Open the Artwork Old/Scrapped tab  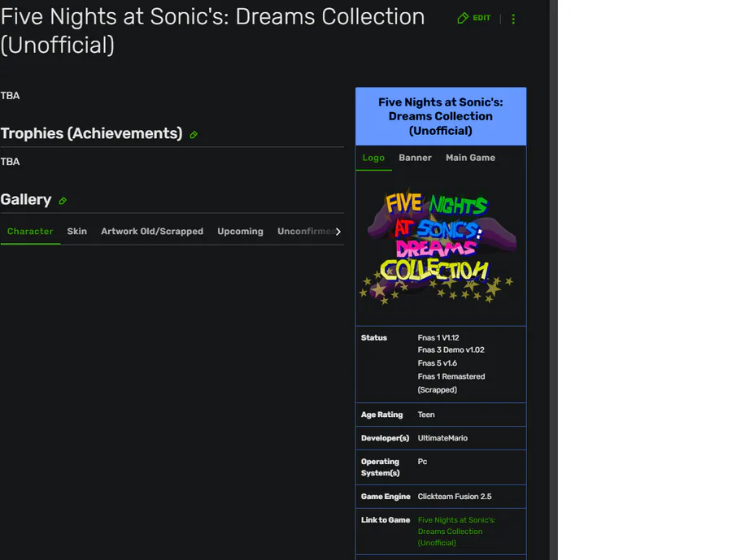152,232
